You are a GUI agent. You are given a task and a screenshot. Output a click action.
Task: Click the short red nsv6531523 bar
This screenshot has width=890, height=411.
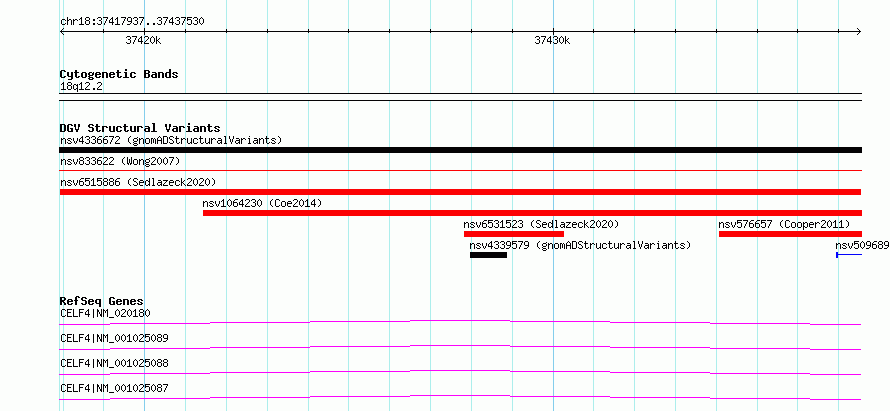[514, 234]
